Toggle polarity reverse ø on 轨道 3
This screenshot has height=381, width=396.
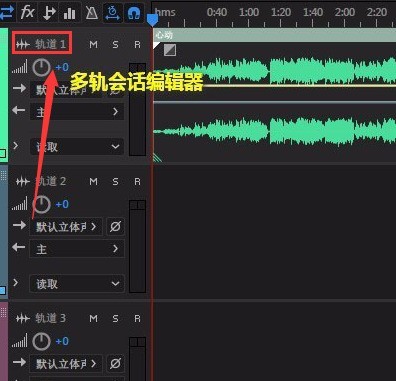115,364
